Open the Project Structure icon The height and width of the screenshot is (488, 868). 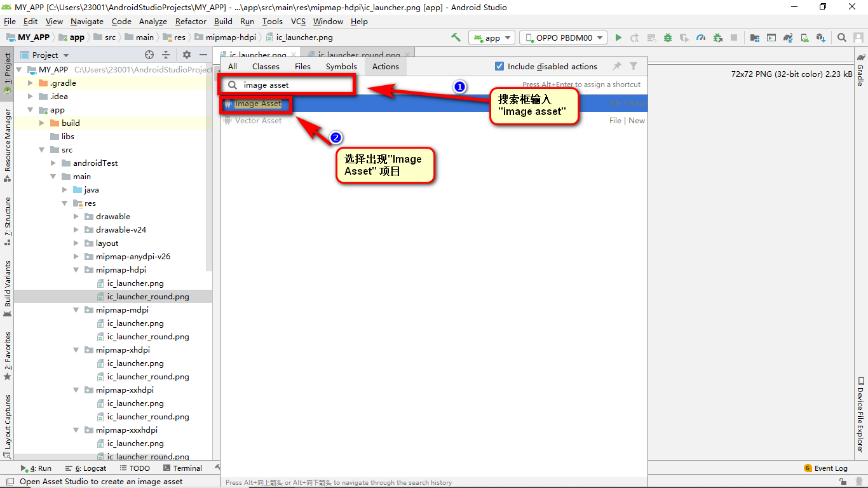[x=754, y=37]
